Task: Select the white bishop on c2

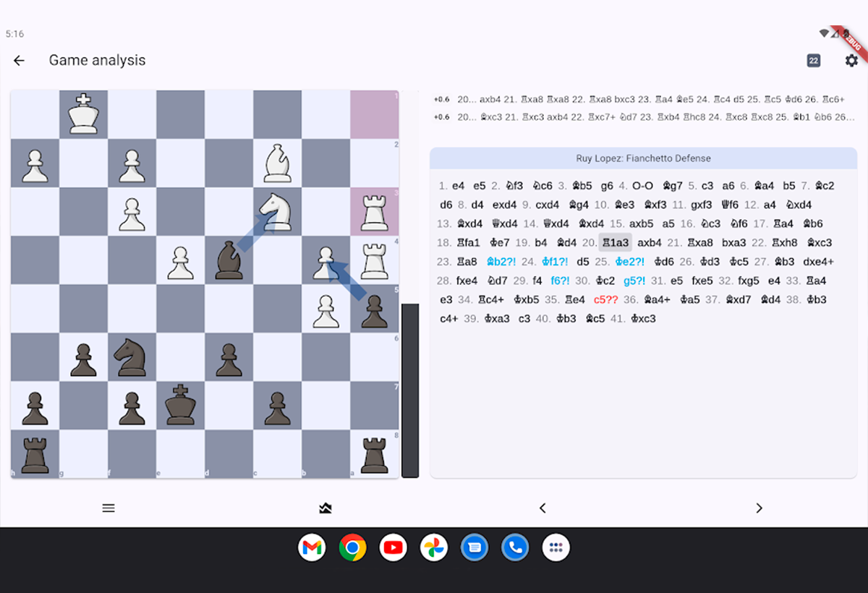Action: (x=277, y=163)
